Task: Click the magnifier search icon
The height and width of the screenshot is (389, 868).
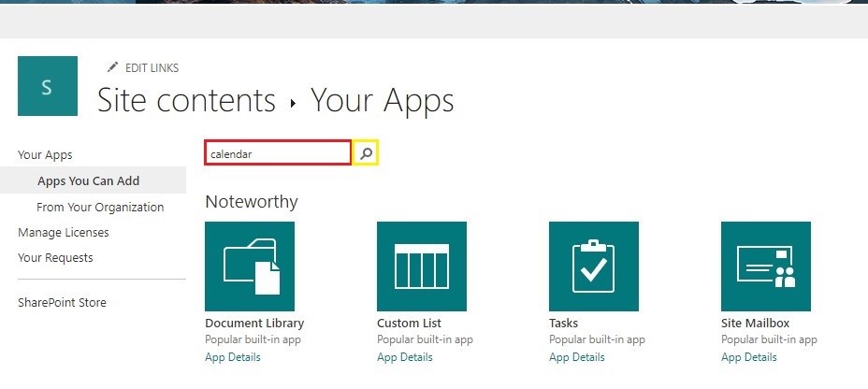Action: (366, 154)
